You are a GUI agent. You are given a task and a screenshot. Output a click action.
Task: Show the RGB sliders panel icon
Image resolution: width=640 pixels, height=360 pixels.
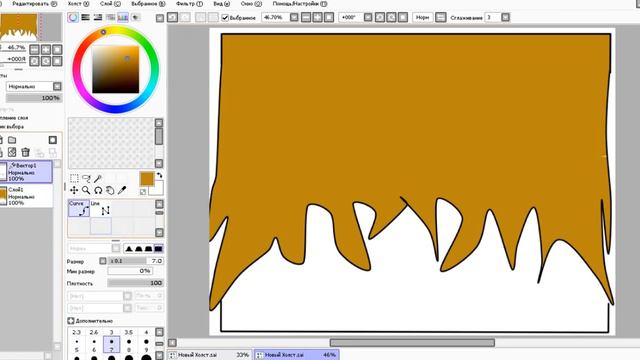(x=85, y=18)
